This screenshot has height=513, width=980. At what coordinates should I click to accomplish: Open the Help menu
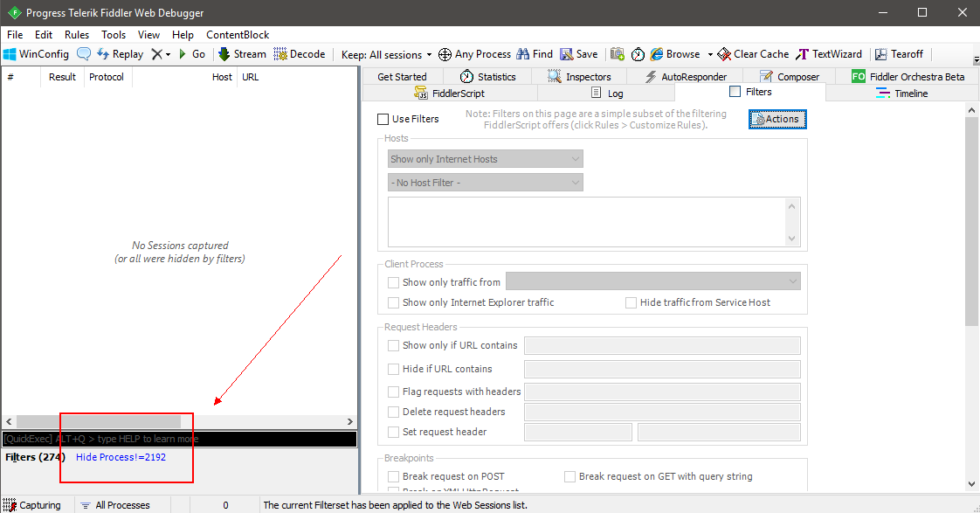(183, 34)
